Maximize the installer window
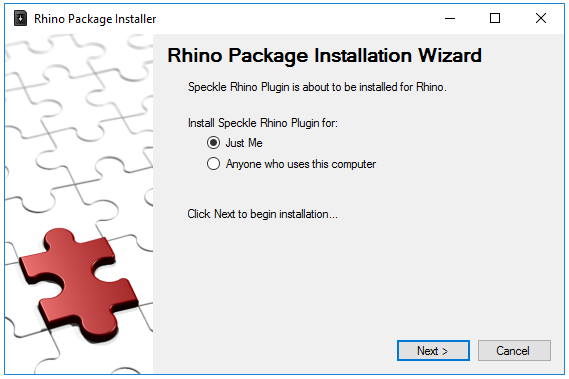 tap(495, 18)
